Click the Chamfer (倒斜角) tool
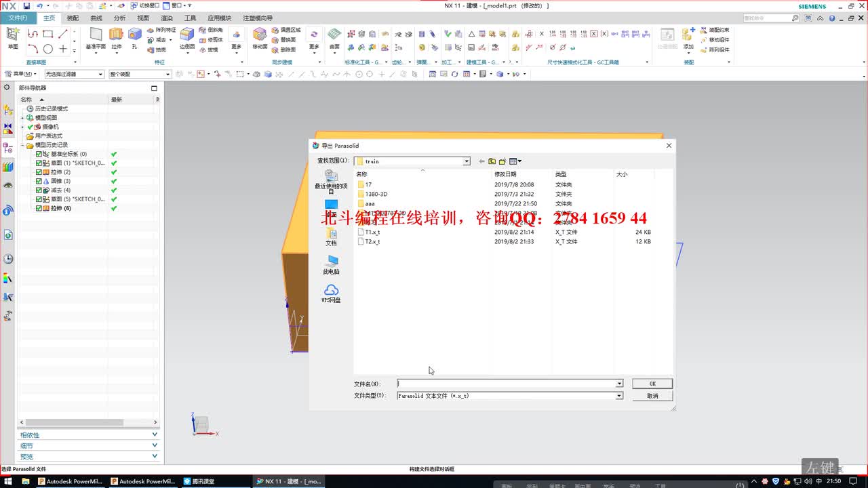868x488 pixels. pos(211,30)
